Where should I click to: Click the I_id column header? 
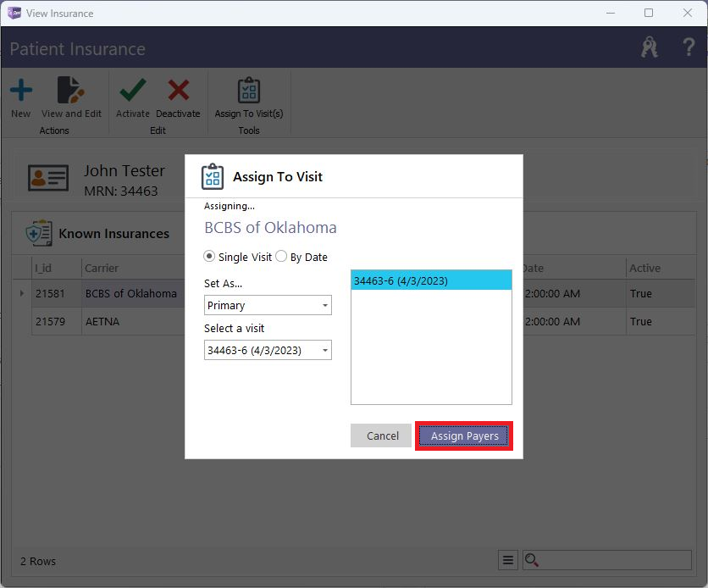tap(57, 268)
